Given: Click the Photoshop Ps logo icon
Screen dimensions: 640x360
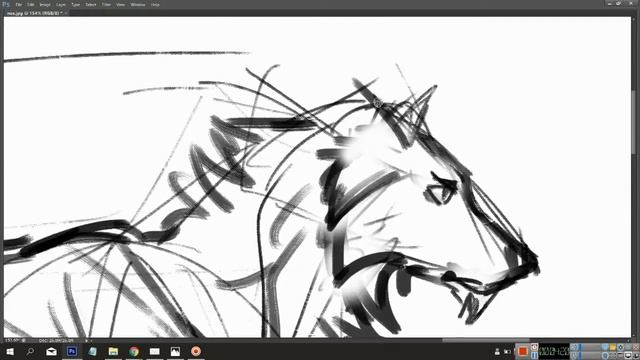Looking at the screenshot, I should point(6,4).
